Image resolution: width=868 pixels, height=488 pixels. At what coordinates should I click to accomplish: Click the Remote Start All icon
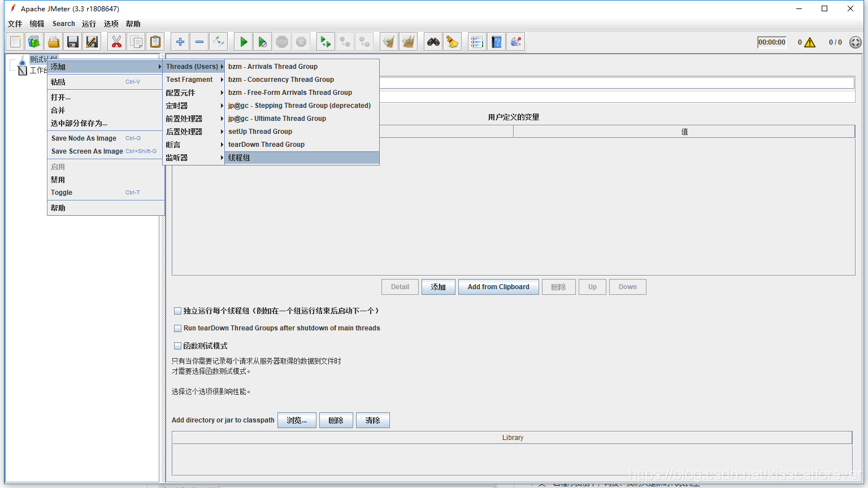point(326,42)
